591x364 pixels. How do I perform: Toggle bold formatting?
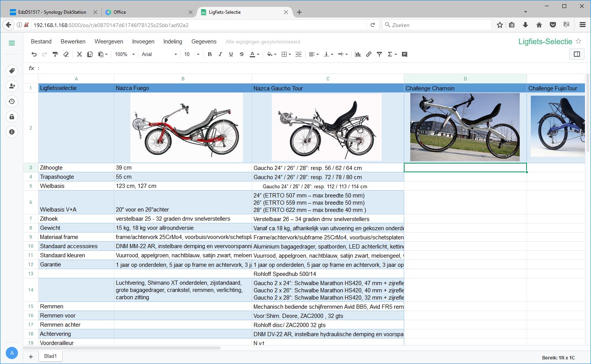click(x=210, y=54)
